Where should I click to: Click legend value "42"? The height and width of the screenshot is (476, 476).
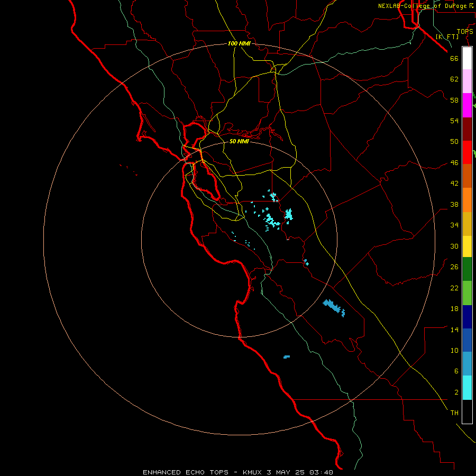(454, 184)
